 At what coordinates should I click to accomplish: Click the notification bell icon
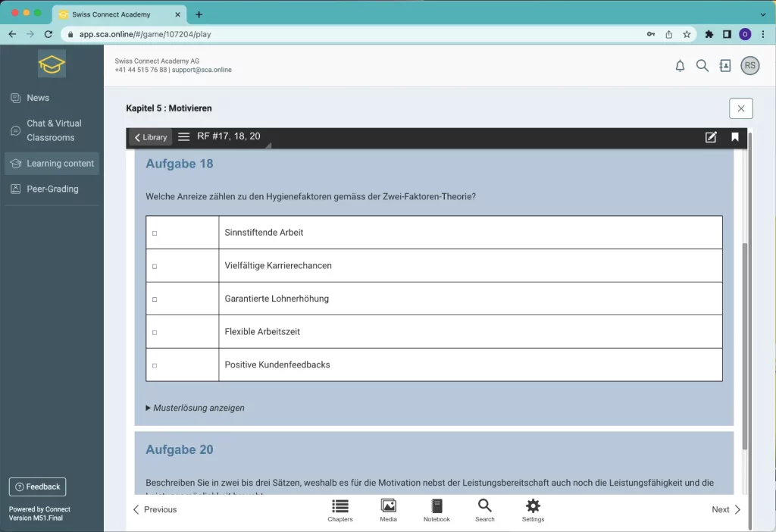680,66
